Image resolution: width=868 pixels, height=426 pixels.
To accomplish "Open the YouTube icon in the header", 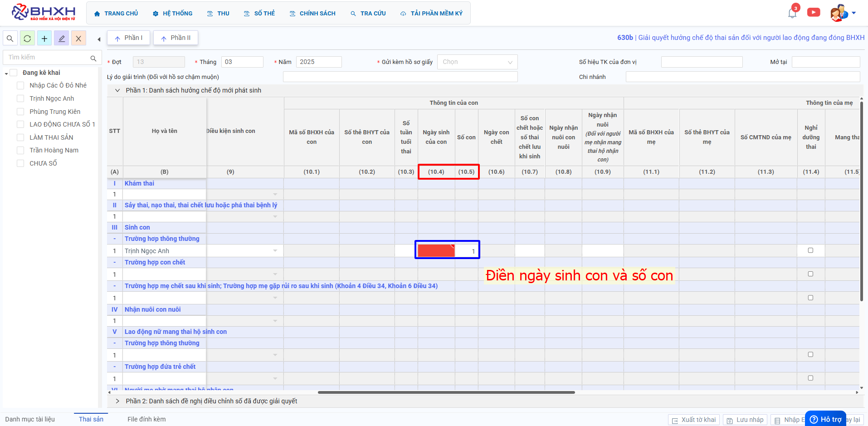I will [814, 12].
